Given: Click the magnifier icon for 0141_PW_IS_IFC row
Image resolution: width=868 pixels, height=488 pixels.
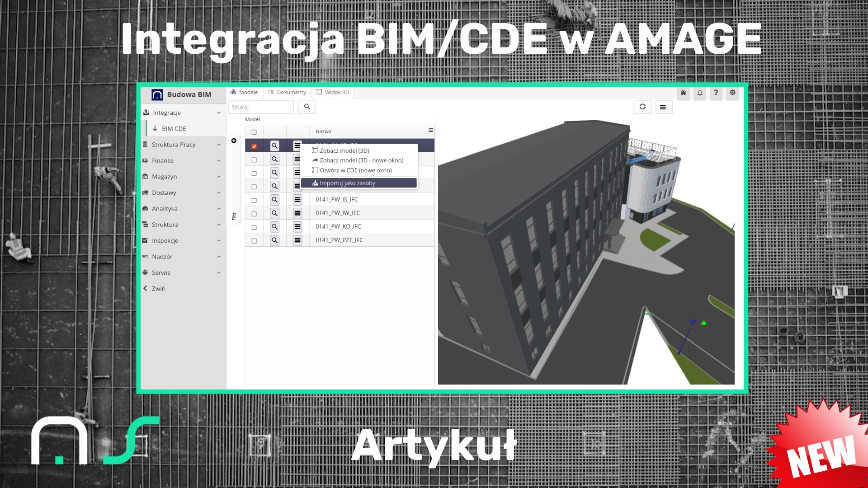Looking at the screenshot, I should 274,199.
